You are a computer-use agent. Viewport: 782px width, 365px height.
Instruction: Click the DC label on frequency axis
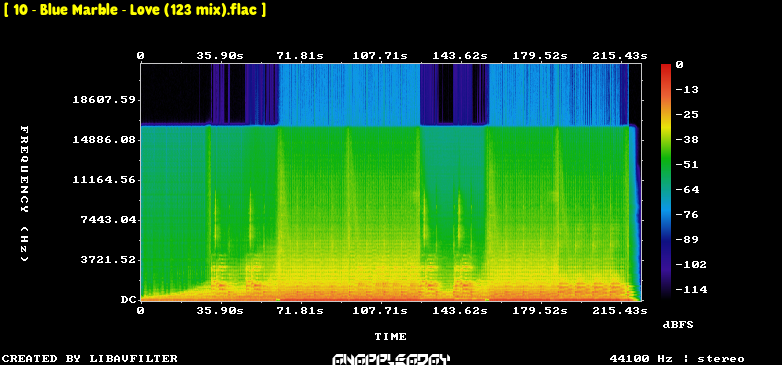128,300
